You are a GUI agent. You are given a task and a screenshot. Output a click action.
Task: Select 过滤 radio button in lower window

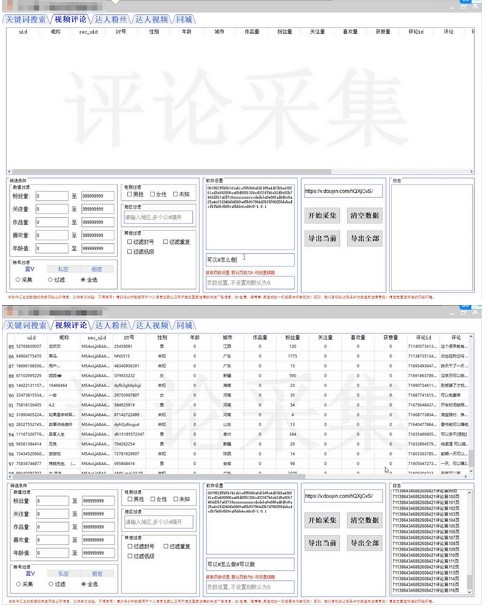pos(51,584)
